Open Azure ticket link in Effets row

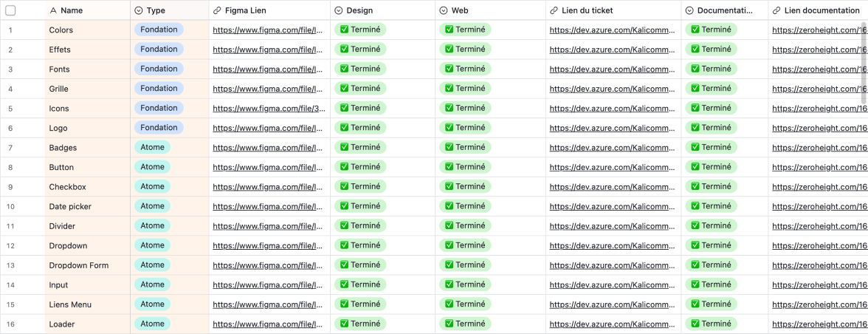(613, 50)
